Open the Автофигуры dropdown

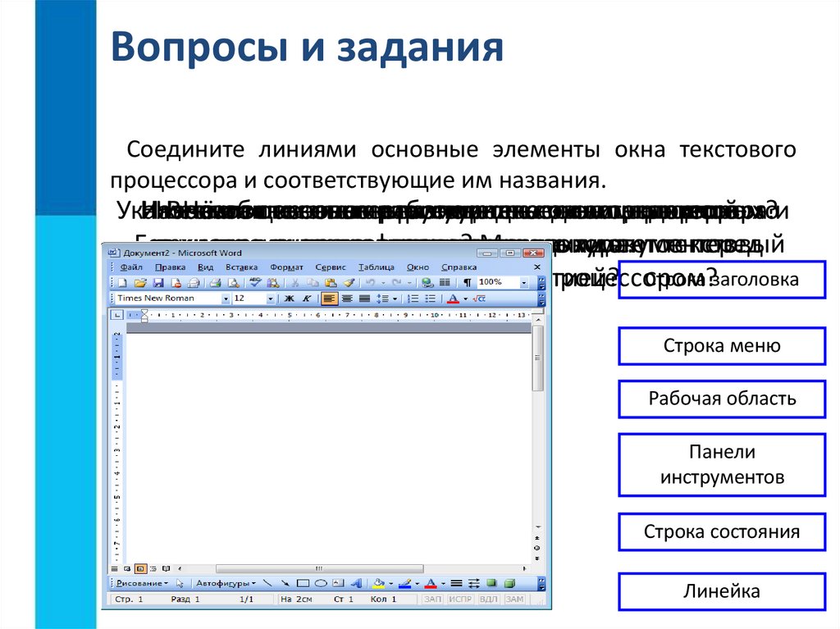226,583
